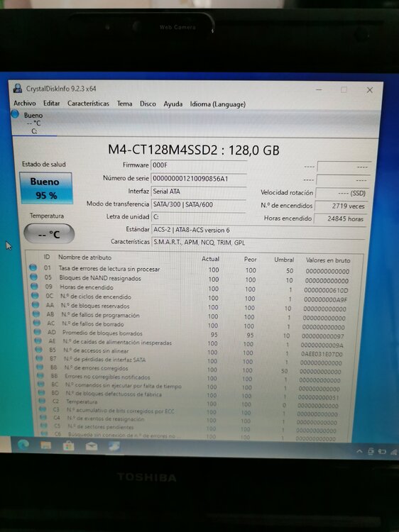The width and height of the screenshot is (399, 532).
Task: Click the temperature -- °C button
Action: pyautogui.click(x=49, y=234)
